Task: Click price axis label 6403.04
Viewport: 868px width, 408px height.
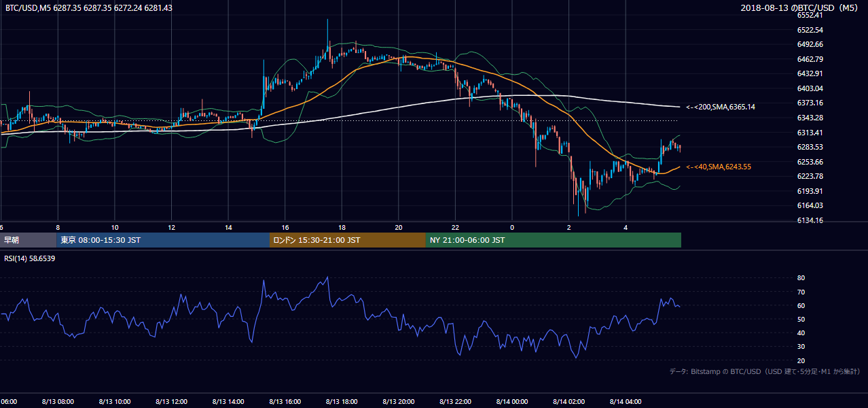Action: coord(810,88)
